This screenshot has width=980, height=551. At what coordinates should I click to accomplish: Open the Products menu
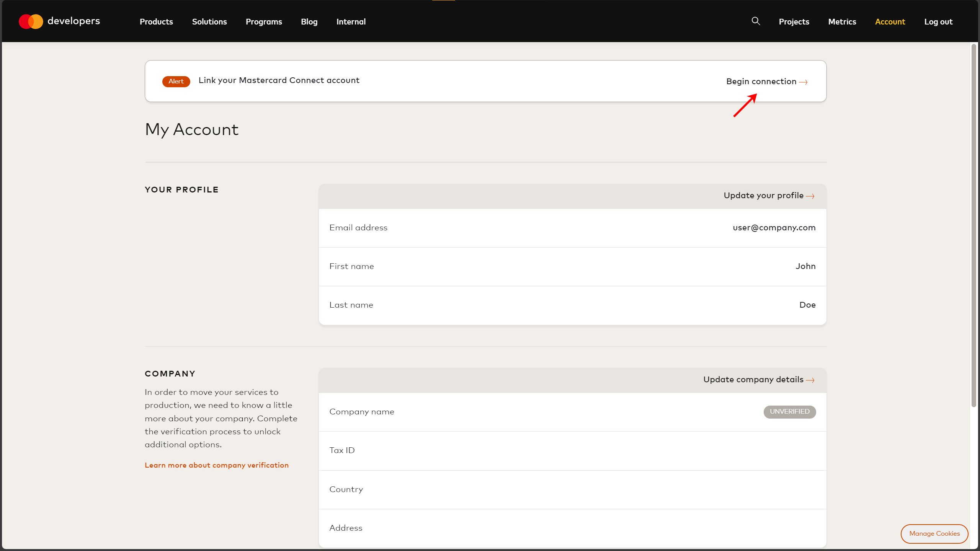(156, 22)
